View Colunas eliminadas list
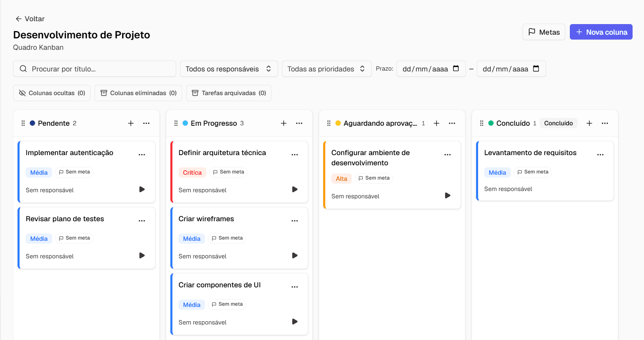 [x=138, y=93]
